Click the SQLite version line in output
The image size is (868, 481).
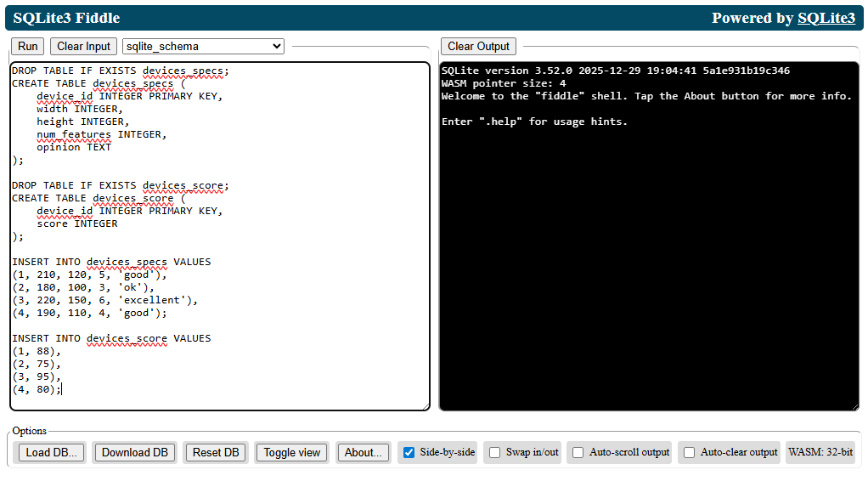[616, 71]
